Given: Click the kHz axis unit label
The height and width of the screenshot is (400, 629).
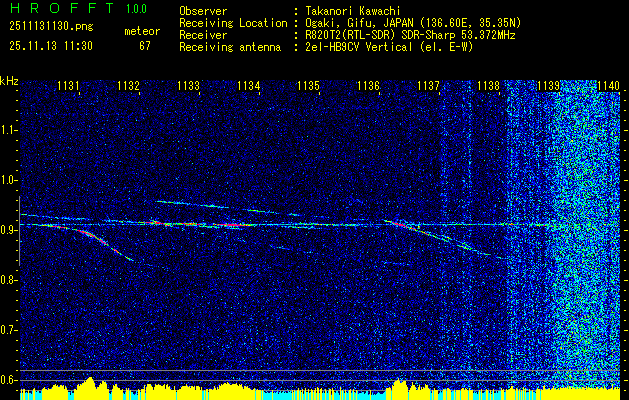Looking at the screenshot, I should (x=9, y=81).
